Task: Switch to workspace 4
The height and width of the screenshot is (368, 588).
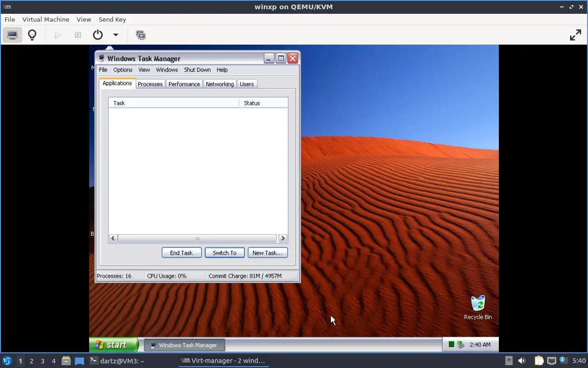Action: pyautogui.click(x=53, y=361)
